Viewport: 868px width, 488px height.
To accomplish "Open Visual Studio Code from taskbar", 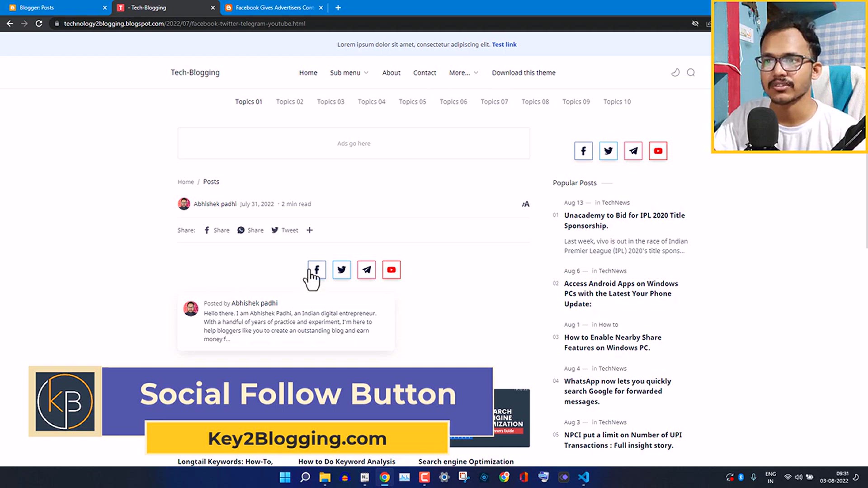I will point(584,477).
